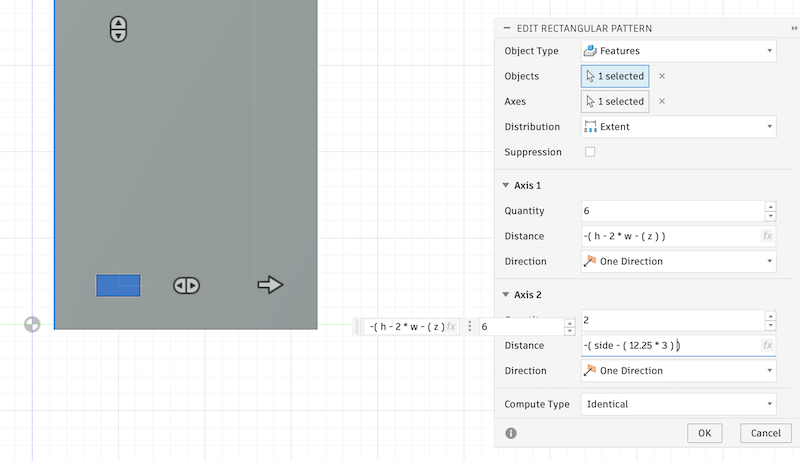This screenshot has height=461, width=800.
Task: Click the Axis 1 Quantity field
Action: [672, 211]
